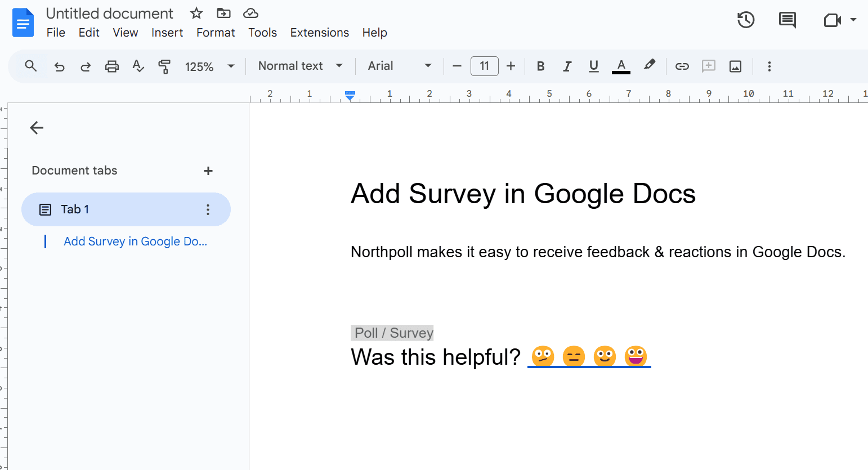Show more toolbar options
The height and width of the screenshot is (470, 868).
769,66
